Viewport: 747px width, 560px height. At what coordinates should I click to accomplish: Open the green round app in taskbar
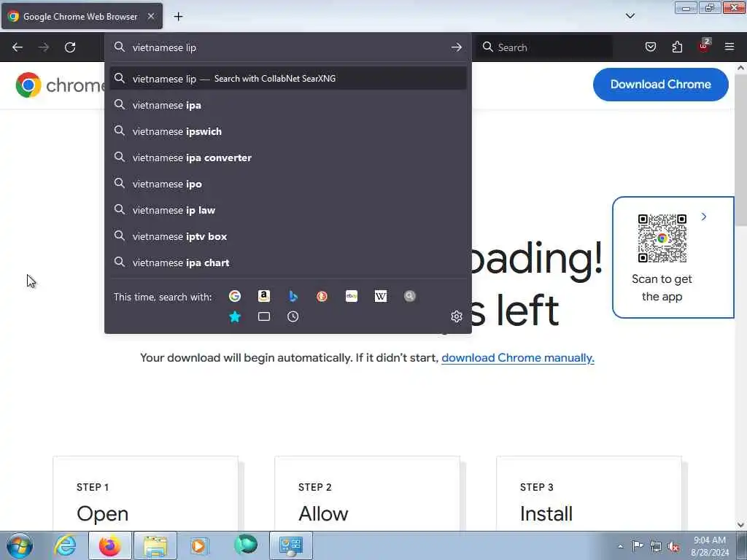(x=246, y=545)
